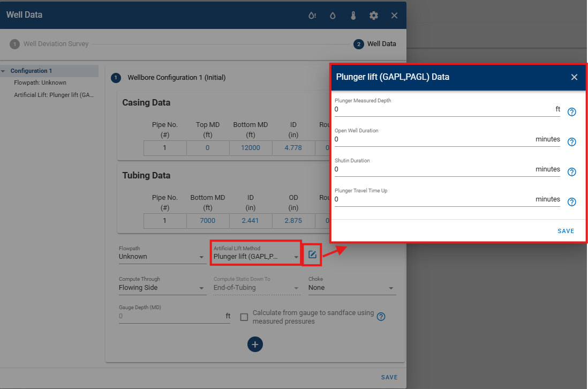This screenshot has width=588, height=389.
Task: Enable calculate from gauge to sandface checkbox
Action: (244, 317)
